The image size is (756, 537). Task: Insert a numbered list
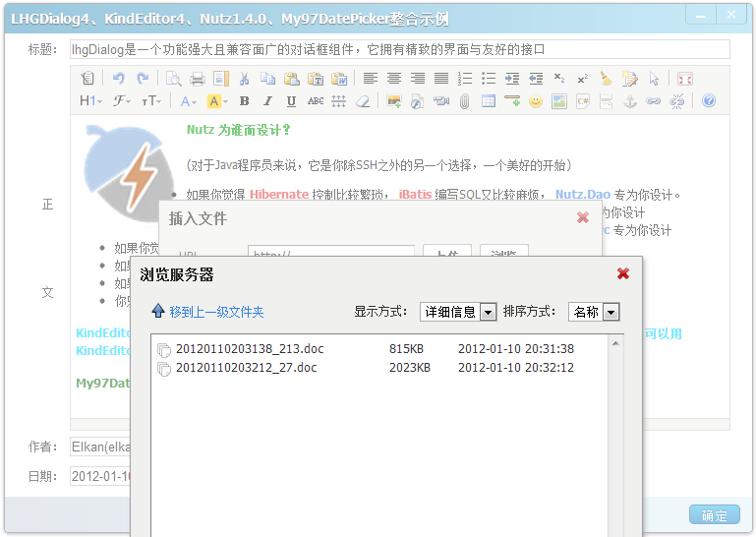click(x=465, y=78)
